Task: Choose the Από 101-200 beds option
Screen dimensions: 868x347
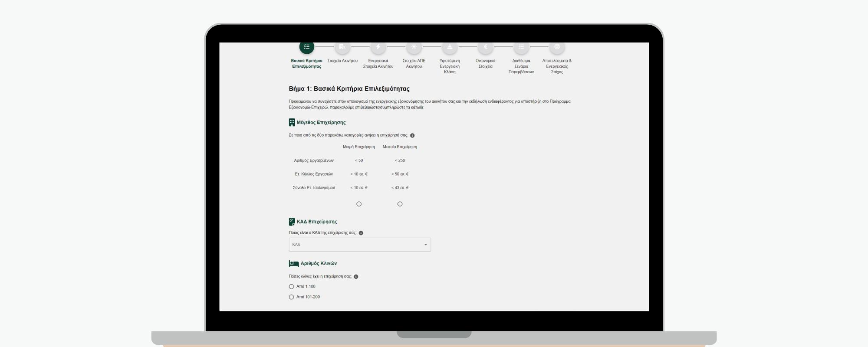Action: click(x=291, y=297)
